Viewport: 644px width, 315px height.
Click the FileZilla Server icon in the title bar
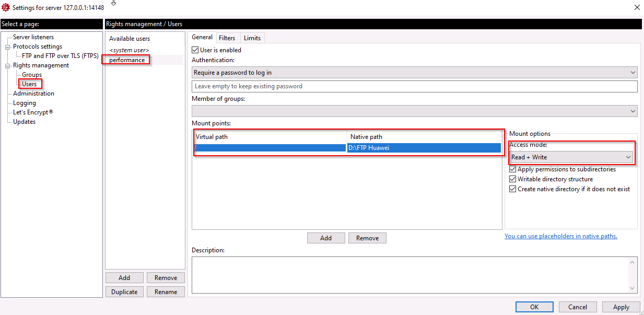coord(5,7)
